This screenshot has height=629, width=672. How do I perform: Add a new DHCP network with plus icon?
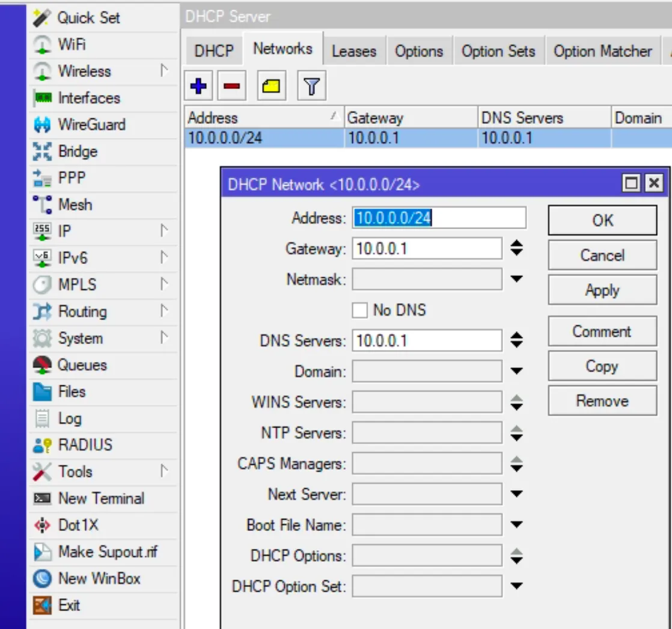point(198,86)
